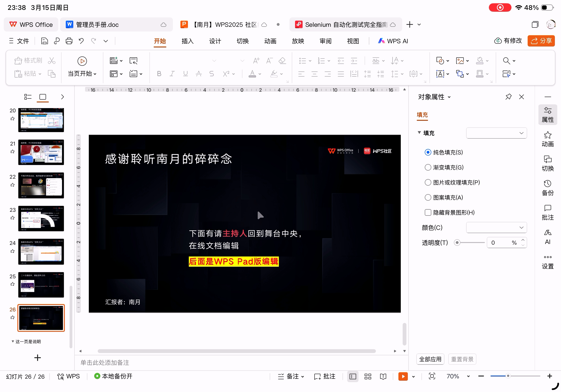Open the Design (设计) ribbon tab

215,41
